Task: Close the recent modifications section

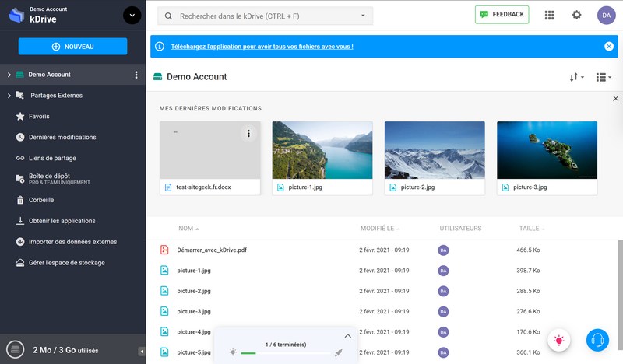Action: (616, 98)
